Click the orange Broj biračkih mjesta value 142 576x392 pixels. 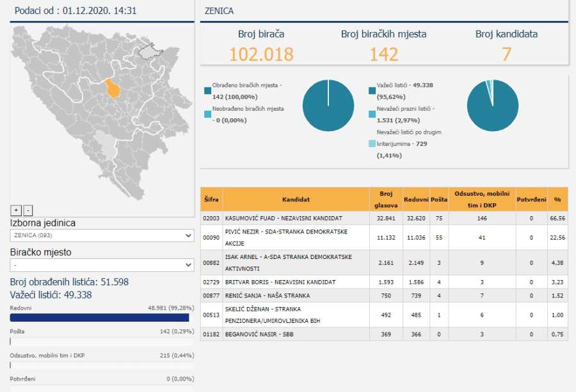[383, 54]
